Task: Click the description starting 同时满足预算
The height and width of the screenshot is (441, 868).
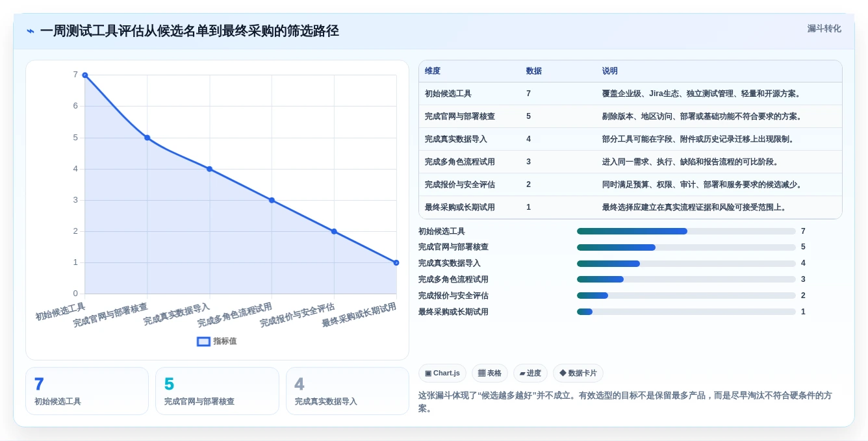Action: (704, 184)
